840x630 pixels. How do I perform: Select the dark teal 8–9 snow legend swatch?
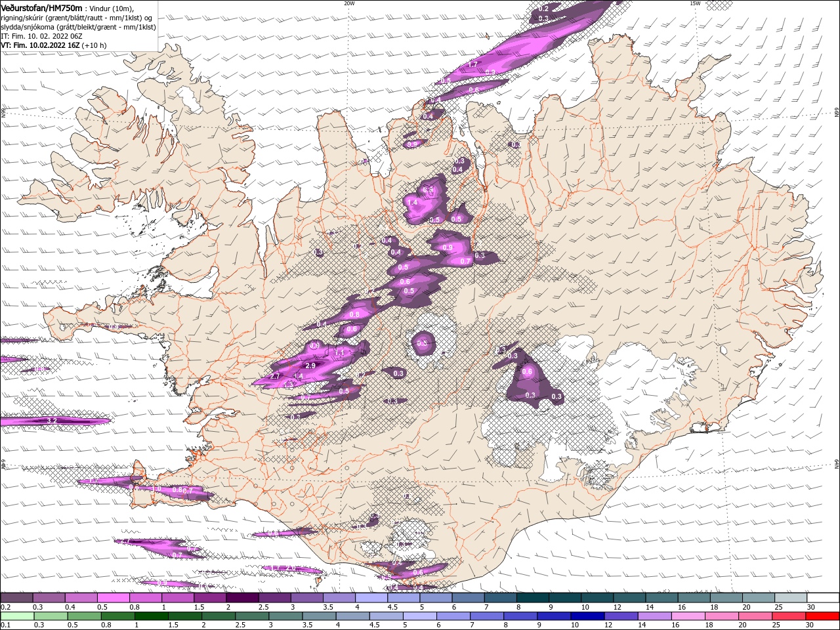coord(532,598)
